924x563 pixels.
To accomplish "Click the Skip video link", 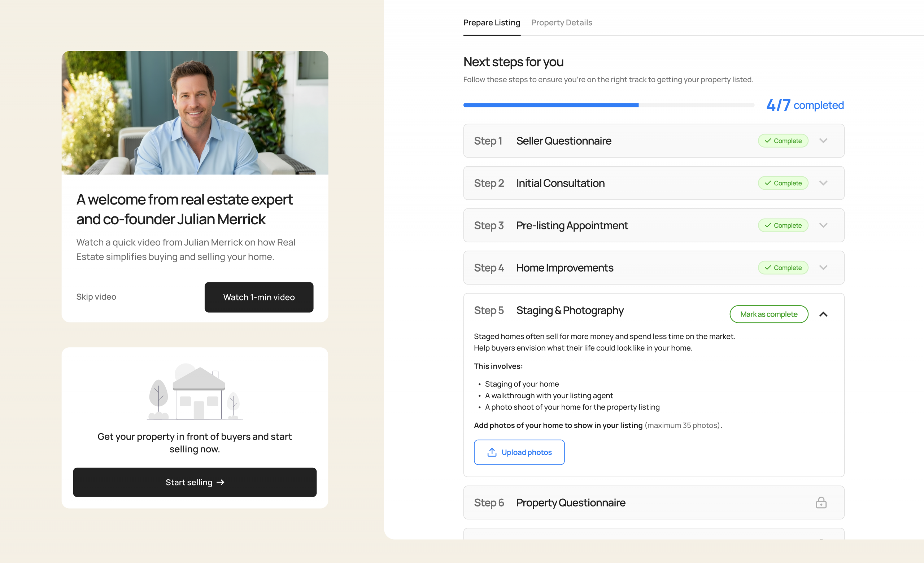I will pos(96,296).
